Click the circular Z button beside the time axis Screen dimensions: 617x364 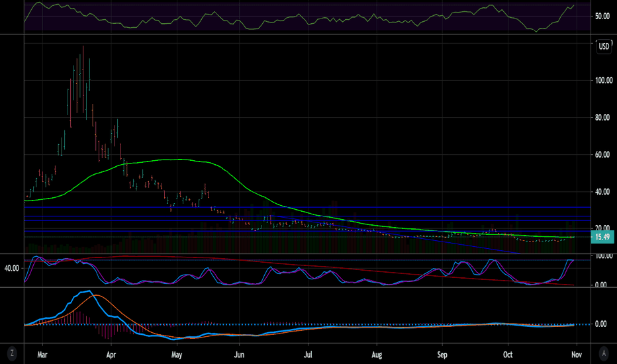click(x=12, y=353)
